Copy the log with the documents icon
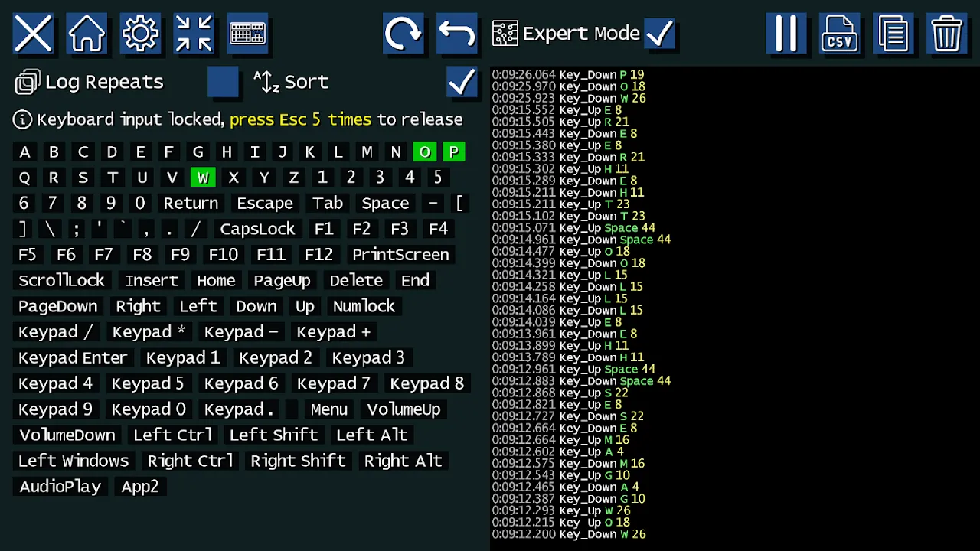Viewport: 980px width, 551px height. pyautogui.click(x=893, y=34)
